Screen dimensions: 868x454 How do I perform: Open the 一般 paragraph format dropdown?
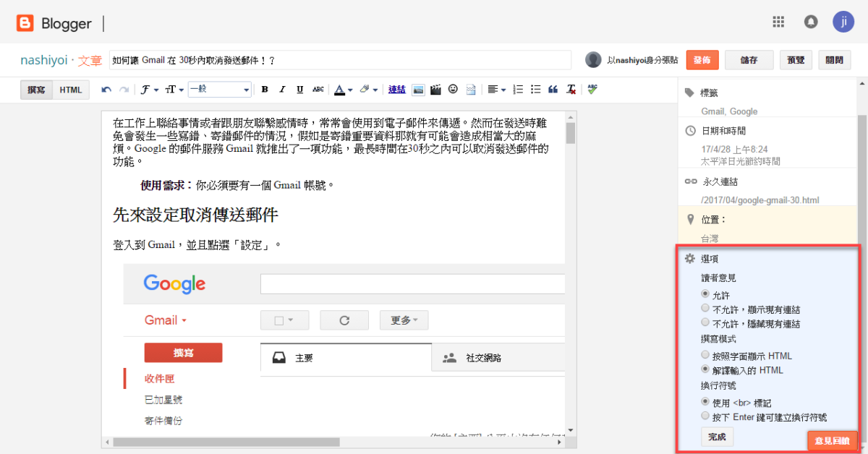click(219, 90)
